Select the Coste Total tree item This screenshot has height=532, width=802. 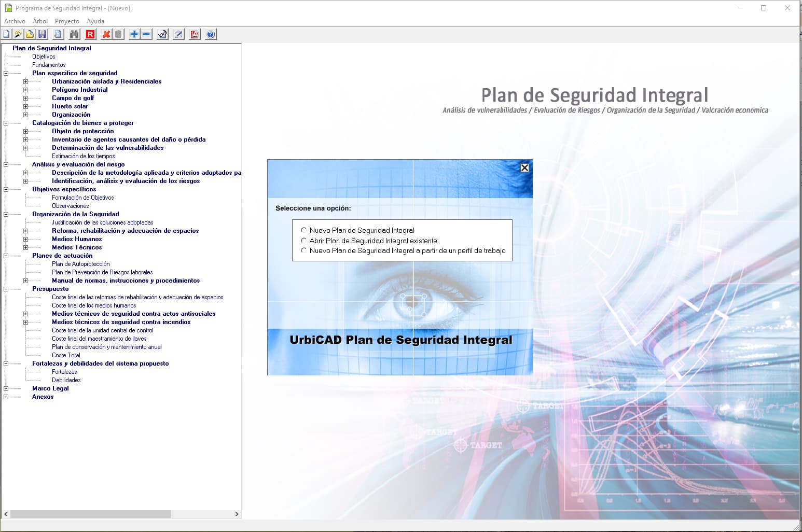click(66, 355)
